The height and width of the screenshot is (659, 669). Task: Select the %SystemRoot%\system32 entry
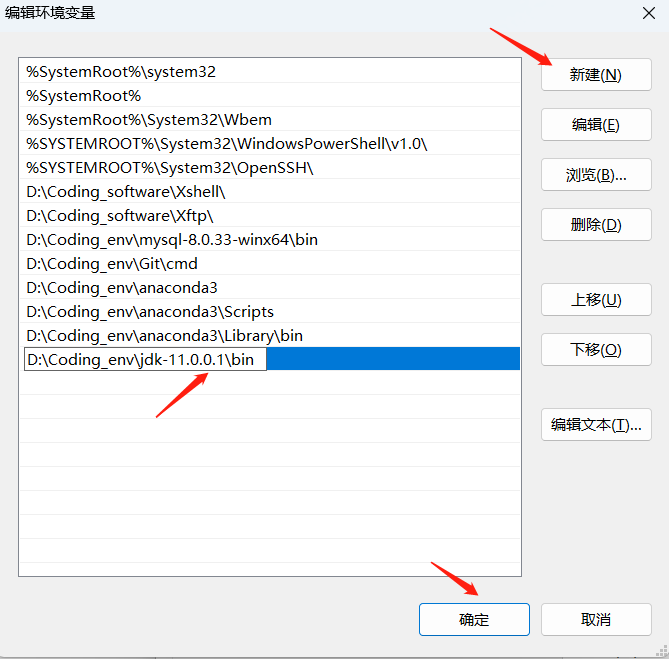pos(270,71)
